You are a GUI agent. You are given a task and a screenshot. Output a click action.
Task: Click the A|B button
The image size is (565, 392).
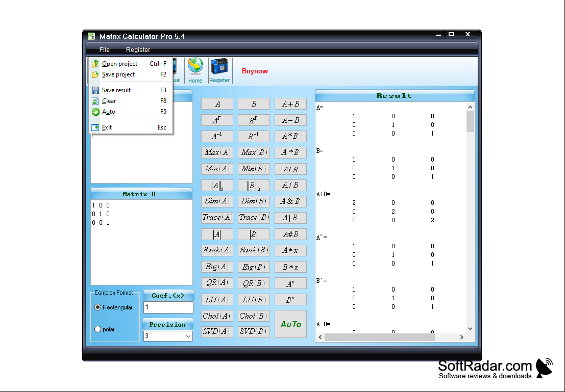click(x=290, y=218)
